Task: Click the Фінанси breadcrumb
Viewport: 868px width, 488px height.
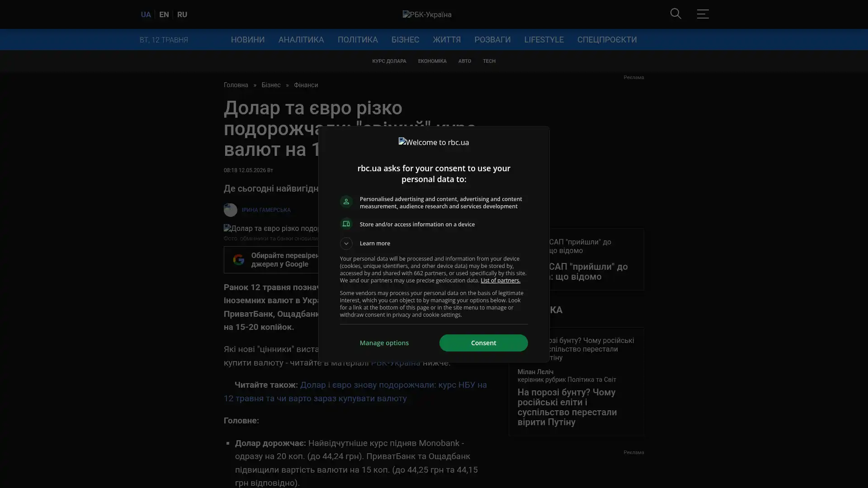Action: pyautogui.click(x=306, y=85)
